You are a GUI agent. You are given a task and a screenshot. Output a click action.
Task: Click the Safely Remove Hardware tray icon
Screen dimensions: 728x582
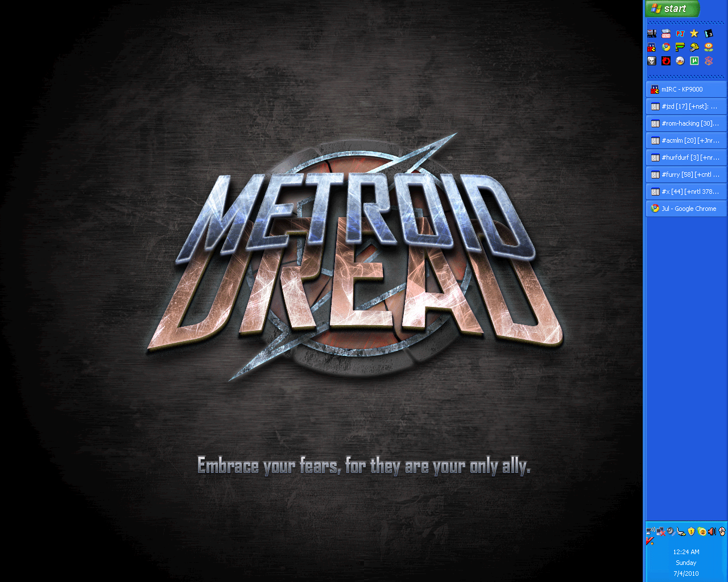point(681,531)
